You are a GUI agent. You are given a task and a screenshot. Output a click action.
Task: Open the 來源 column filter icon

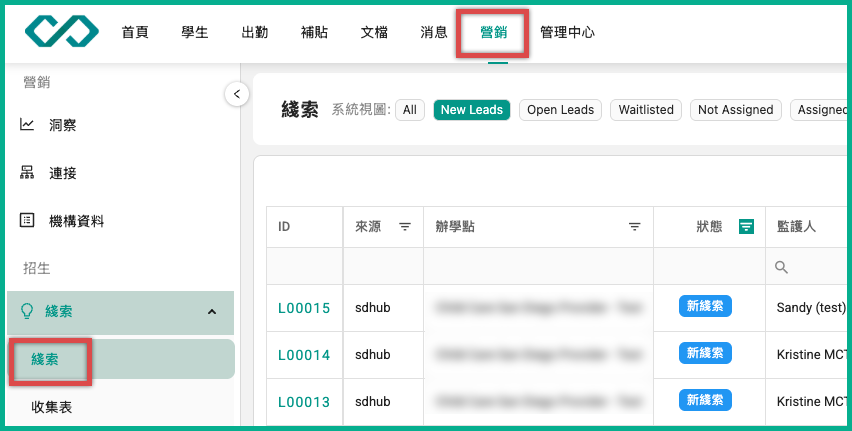pos(405,227)
